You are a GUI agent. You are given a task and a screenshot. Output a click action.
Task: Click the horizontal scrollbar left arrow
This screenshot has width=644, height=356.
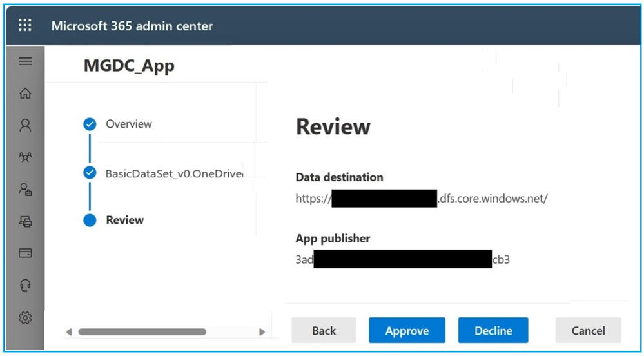(x=69, y=331)
